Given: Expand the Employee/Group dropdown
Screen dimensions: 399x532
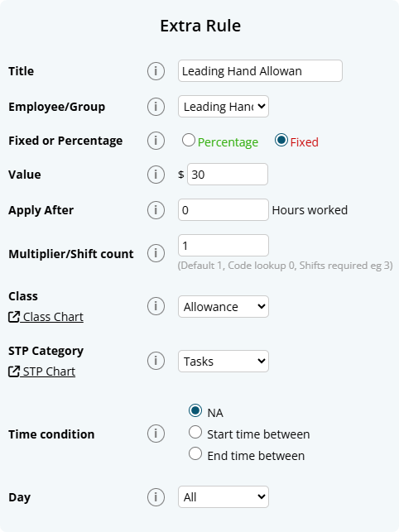Looking at the screenshot, I should (224, 107).
